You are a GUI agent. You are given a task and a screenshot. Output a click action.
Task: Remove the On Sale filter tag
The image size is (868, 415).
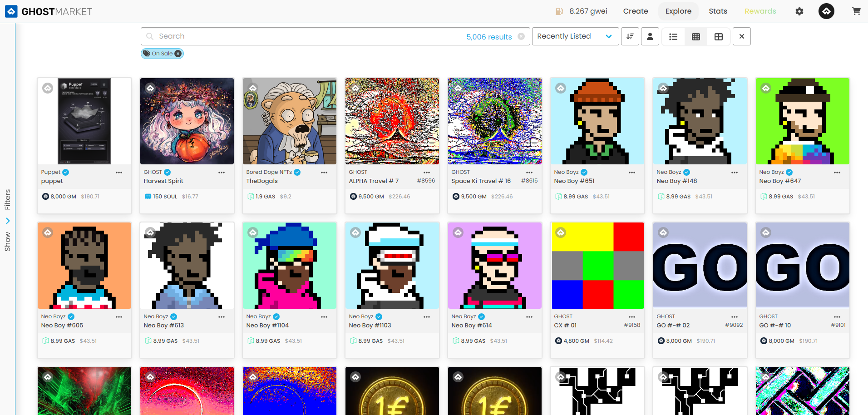[x=178, y=54]
